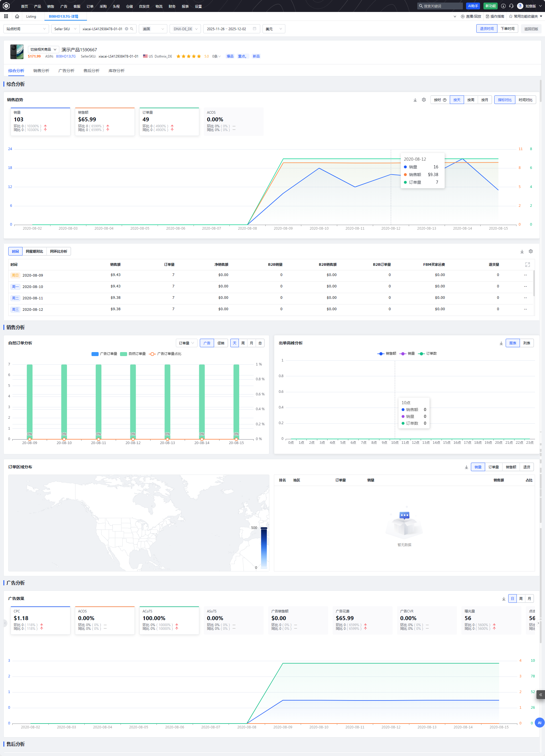Image resolution: width=545 pixels, height=756 pixels.
Task: Open the ASIN link B08HD13LTG
Action: (x=66, y=56)
